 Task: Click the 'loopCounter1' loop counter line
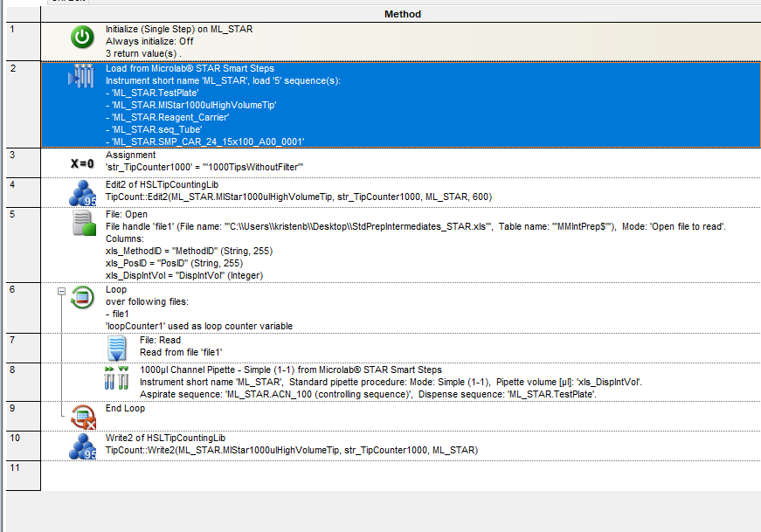pos(199,326)
